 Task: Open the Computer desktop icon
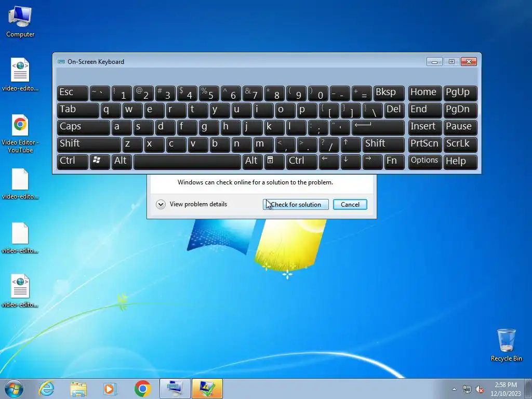(x=20, y=22)
